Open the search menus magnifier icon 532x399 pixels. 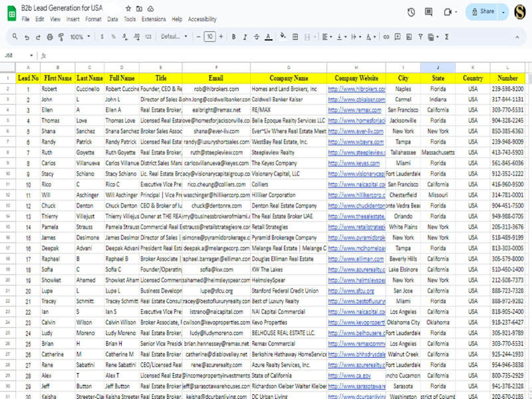pyautogui.click(x=15, y=37)
